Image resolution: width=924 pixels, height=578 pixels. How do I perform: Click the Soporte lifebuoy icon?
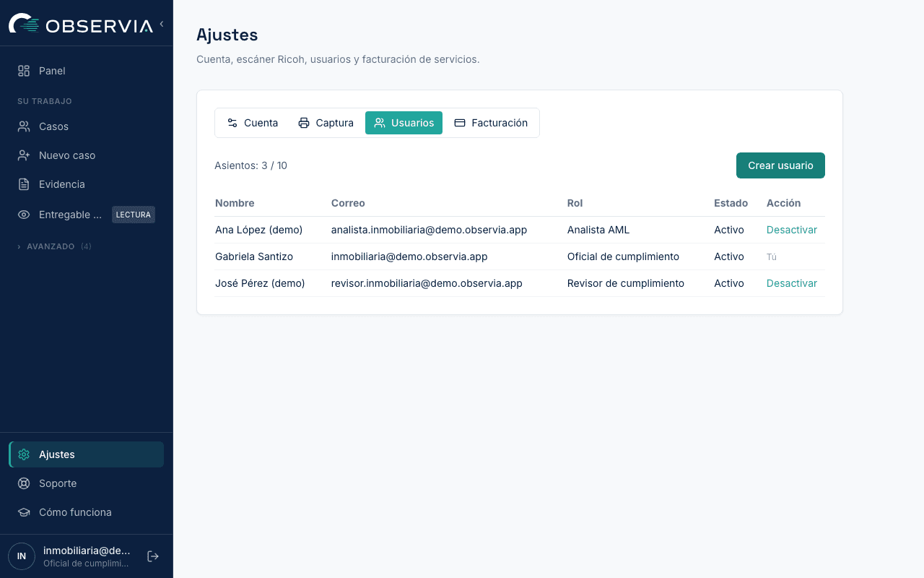coord(24,483)
